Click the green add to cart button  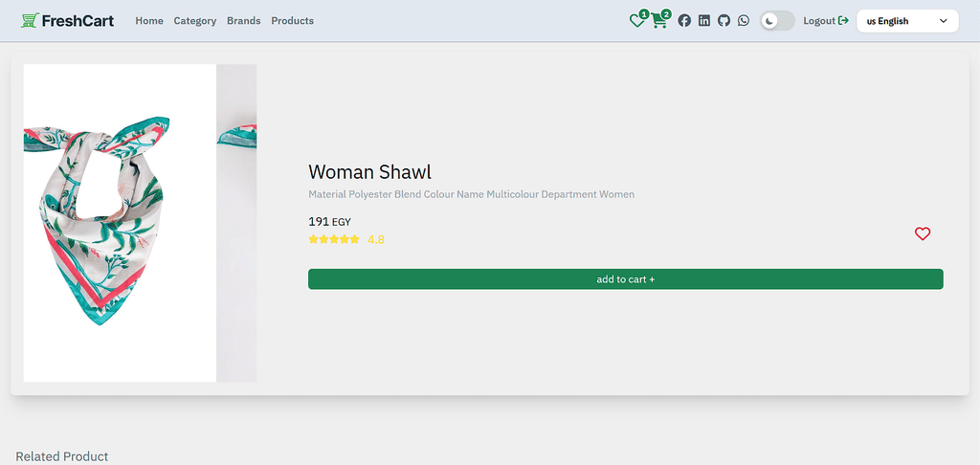pyautogui.click(x=626, y=279)
